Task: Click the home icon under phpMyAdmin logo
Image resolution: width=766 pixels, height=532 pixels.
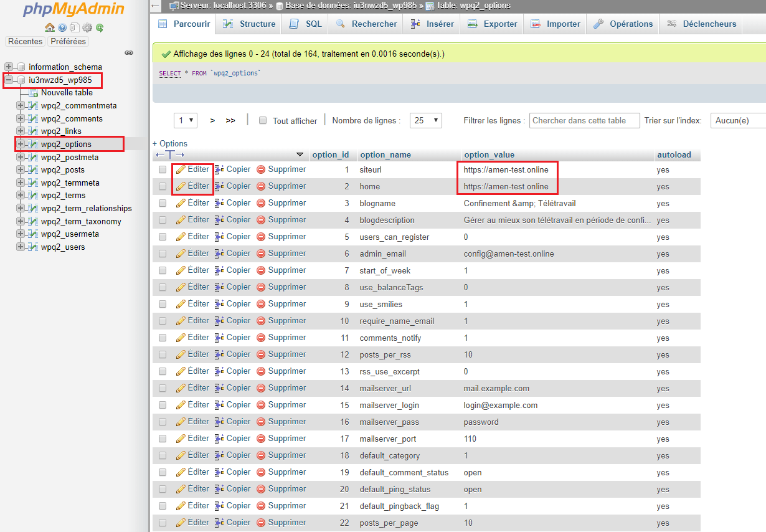Action: tap(50, 27)
